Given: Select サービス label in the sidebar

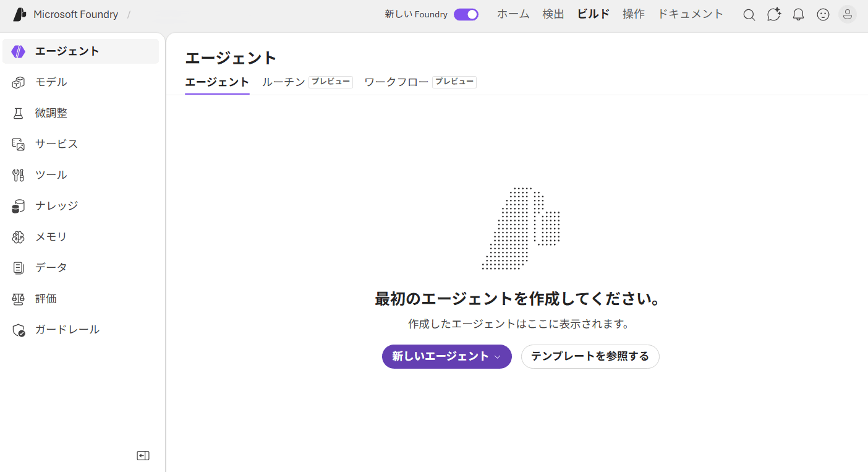Looking at the screenshot, I should click(57, 144).
